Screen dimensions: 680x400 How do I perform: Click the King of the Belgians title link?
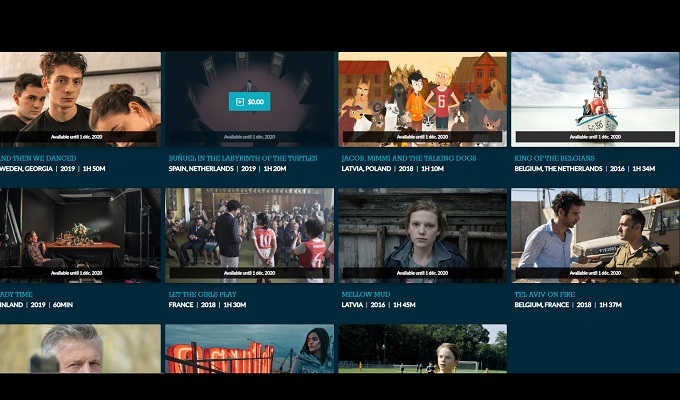coord(555,158)
